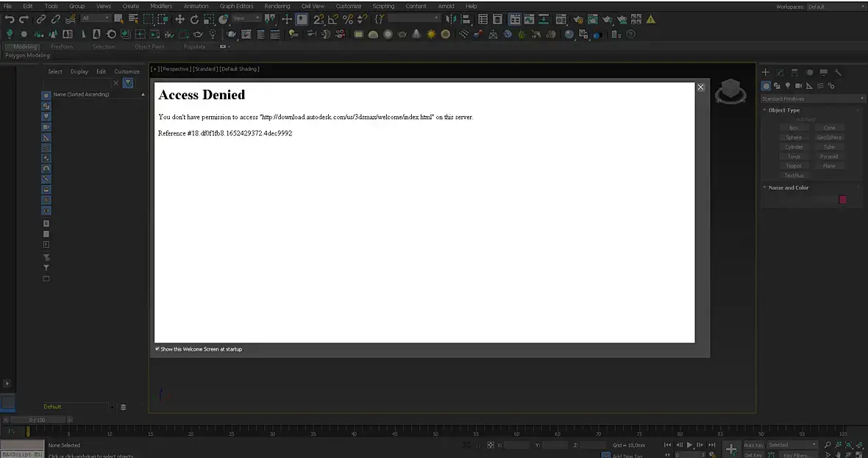The image size is (868, 458).
Task: Click the Mirror tool icon
Action: tap(451, 19)
